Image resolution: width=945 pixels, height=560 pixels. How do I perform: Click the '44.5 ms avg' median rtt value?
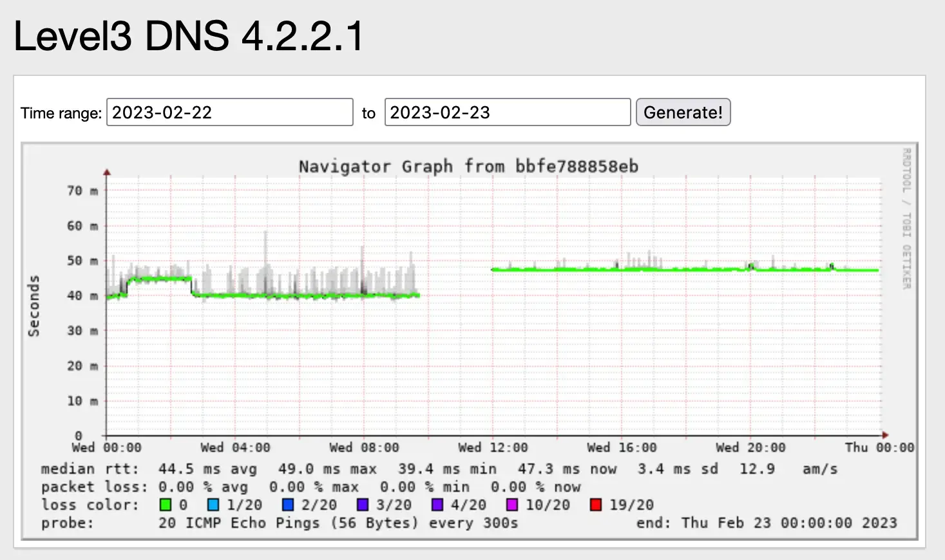[207, 469]
